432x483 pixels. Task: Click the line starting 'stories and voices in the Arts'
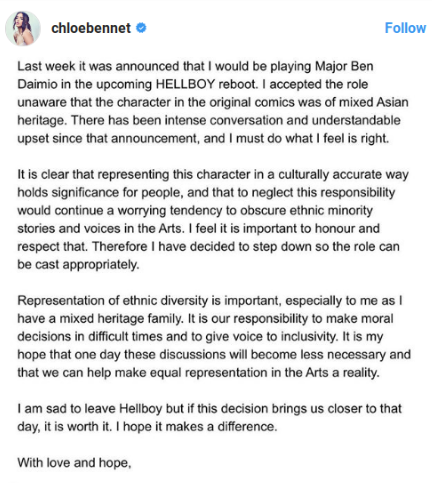(199, 229)
